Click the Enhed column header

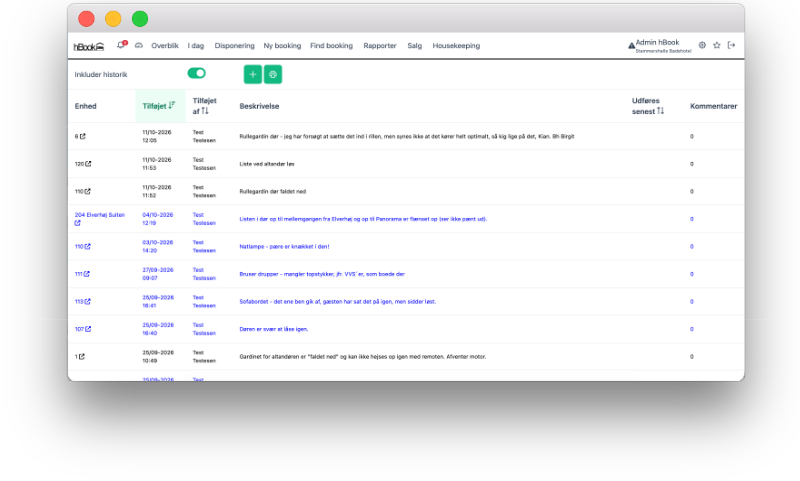[x=85, y=106]
